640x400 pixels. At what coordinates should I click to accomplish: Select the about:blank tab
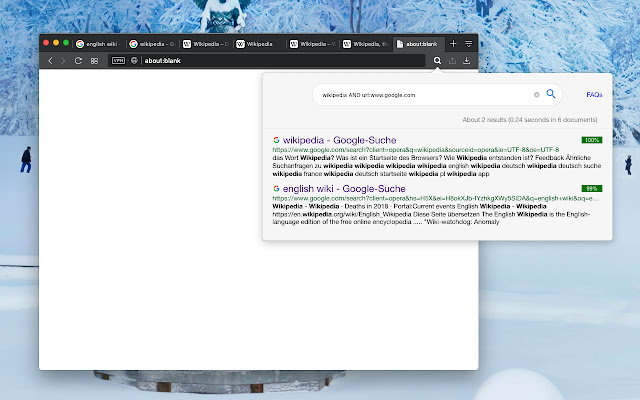coord(418,44)
